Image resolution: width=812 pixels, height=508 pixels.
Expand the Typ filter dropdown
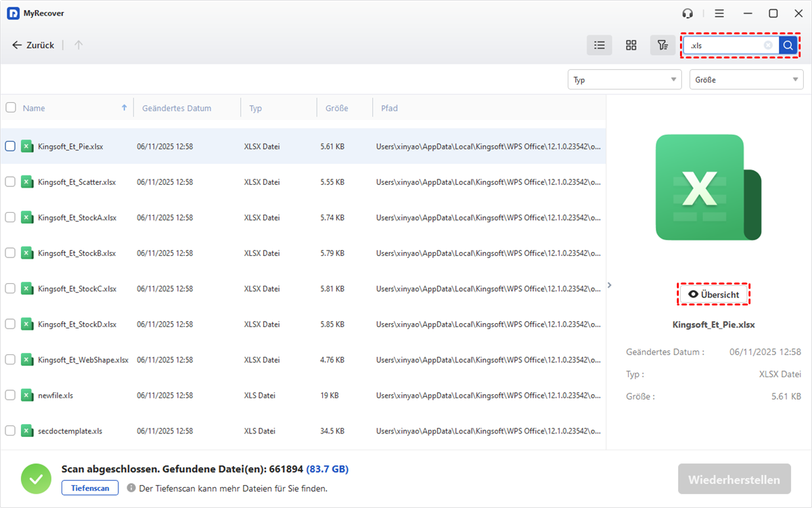pyautogui.click(x=624, y=80)
